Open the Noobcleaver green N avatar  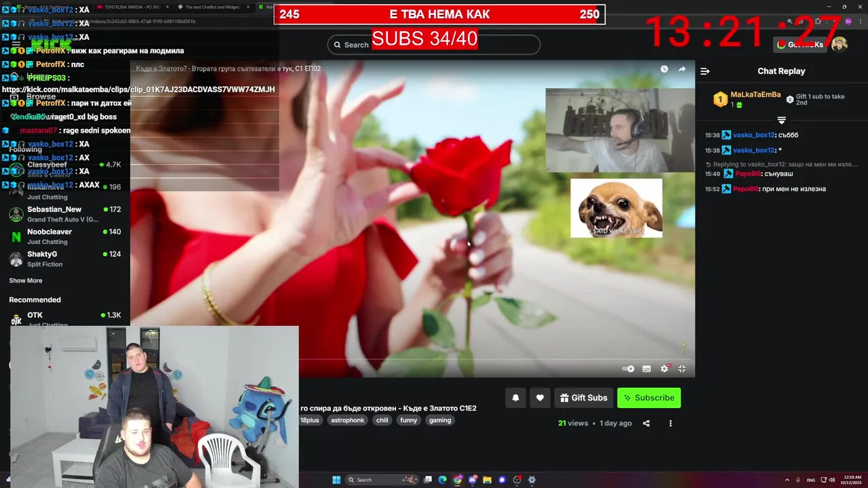[16, 237]
